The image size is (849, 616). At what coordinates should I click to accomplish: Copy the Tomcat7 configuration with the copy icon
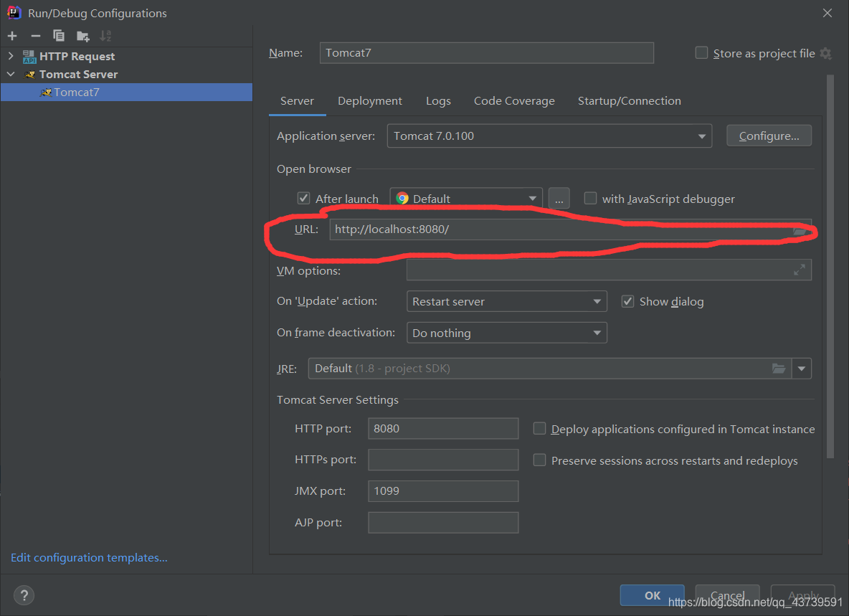point(59,35)
